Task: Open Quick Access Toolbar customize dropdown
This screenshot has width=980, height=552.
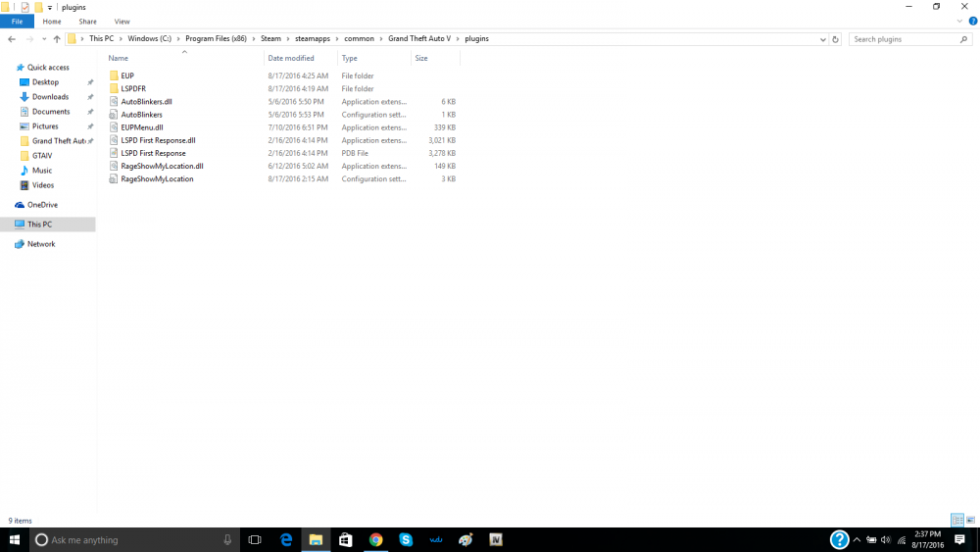Action: coord(50,8)
